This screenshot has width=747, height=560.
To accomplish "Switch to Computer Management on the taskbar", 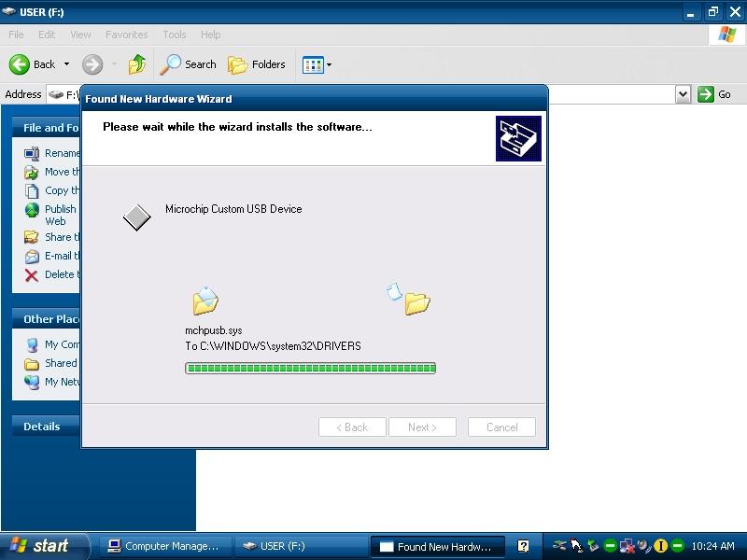I will click(x=165, y=546).
